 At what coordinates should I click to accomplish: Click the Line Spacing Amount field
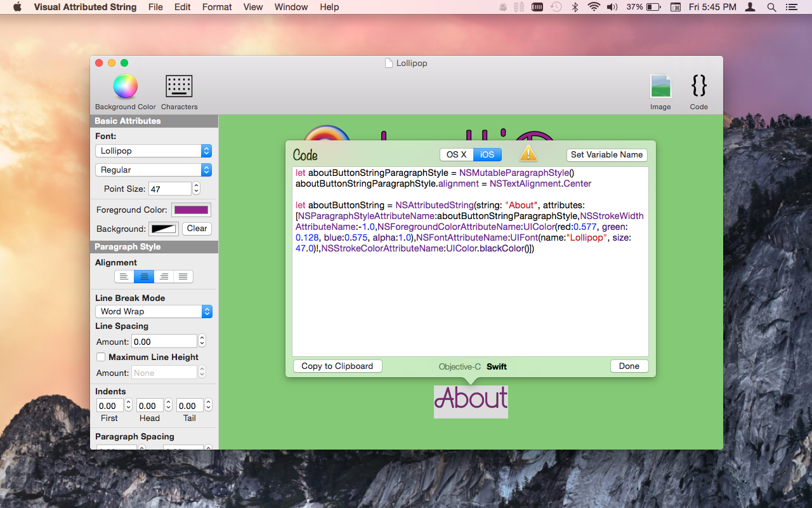coord(164,341)
